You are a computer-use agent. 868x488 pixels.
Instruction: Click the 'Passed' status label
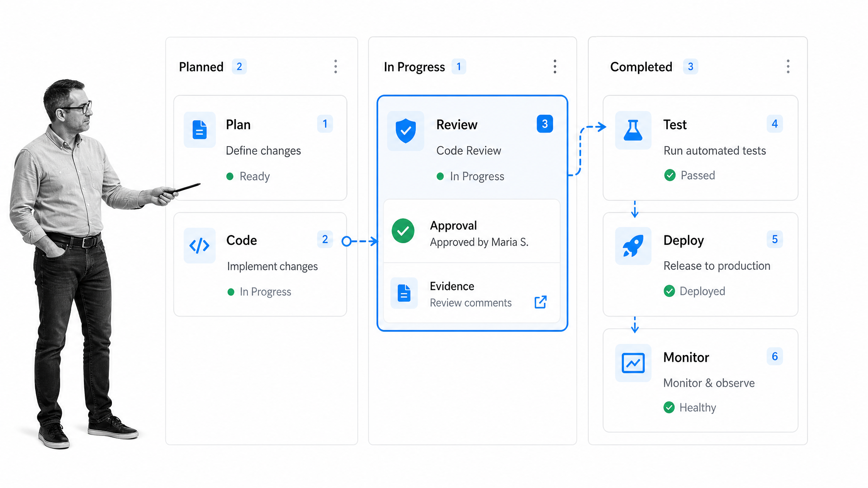pos(698,175)
